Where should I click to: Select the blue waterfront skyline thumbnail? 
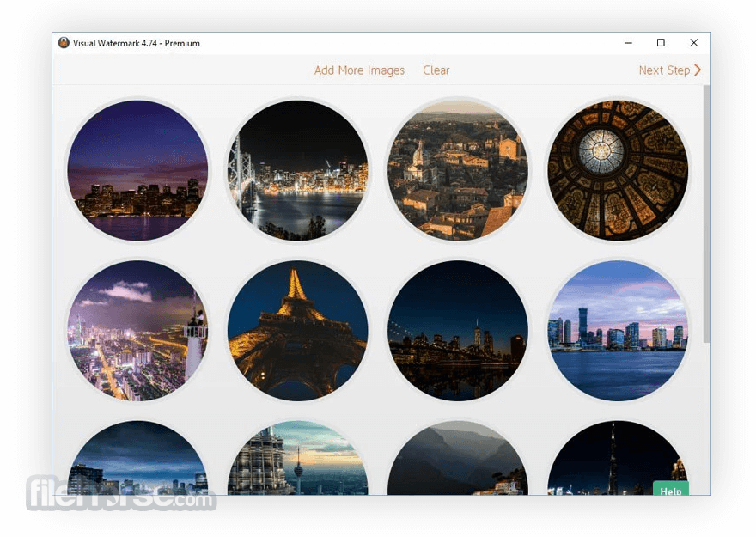pos(618,331)
